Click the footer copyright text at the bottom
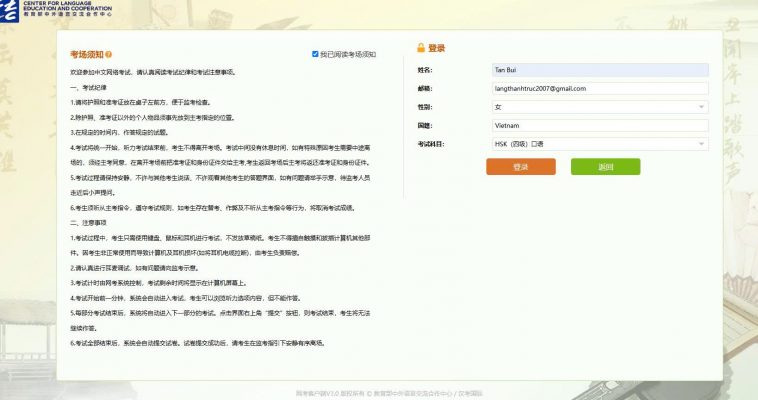Screen dimensions: 758x400 pyautogui.click(x=389, y=394)
